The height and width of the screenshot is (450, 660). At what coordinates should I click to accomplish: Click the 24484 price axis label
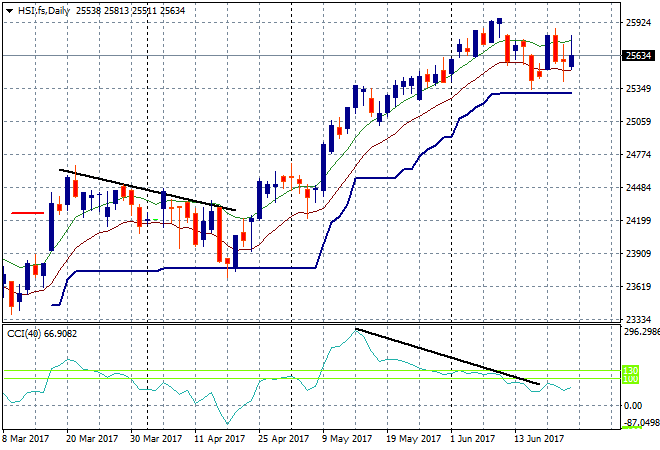click(x=638, y=187)
